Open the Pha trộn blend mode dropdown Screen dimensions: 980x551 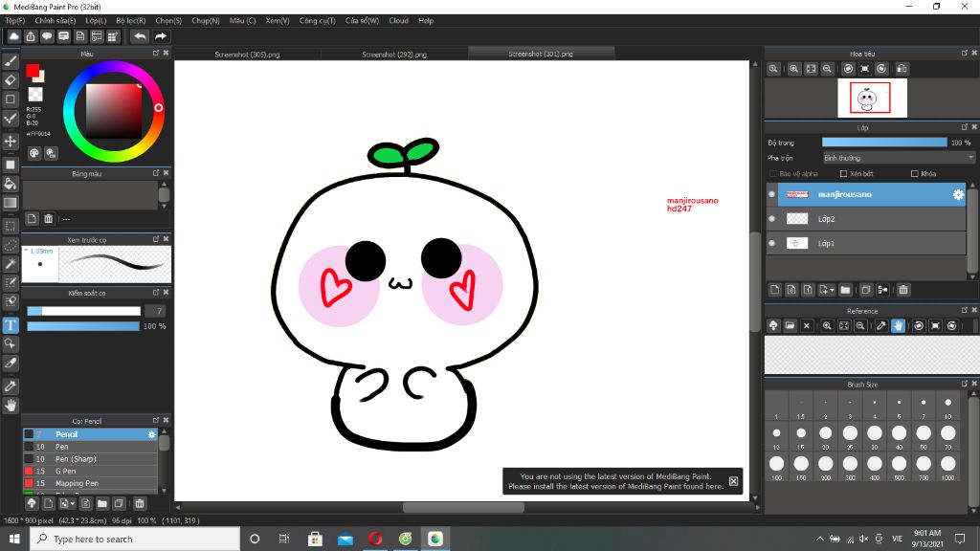pos(898,158)
